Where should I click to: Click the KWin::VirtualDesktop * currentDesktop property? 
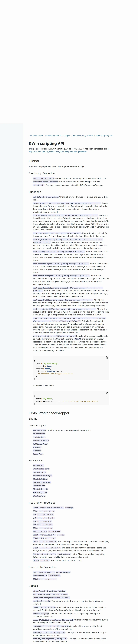pyautogui.click(x=52, y=572)
